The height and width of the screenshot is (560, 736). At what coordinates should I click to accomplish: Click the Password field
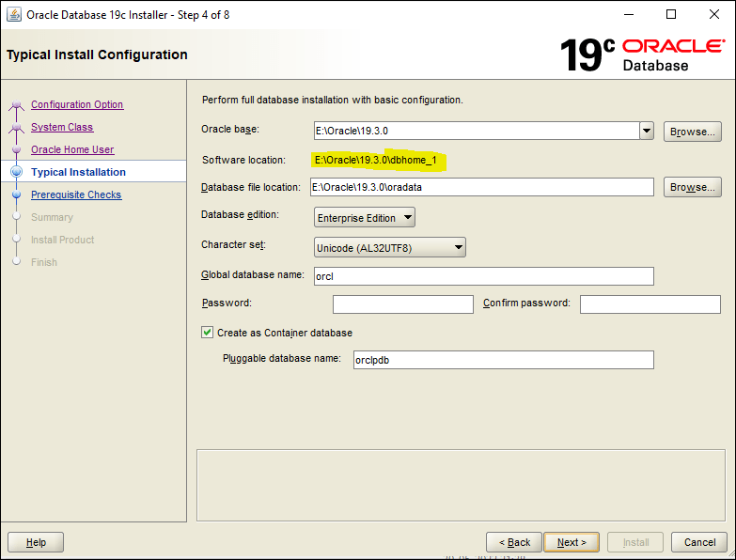(402, 303)
